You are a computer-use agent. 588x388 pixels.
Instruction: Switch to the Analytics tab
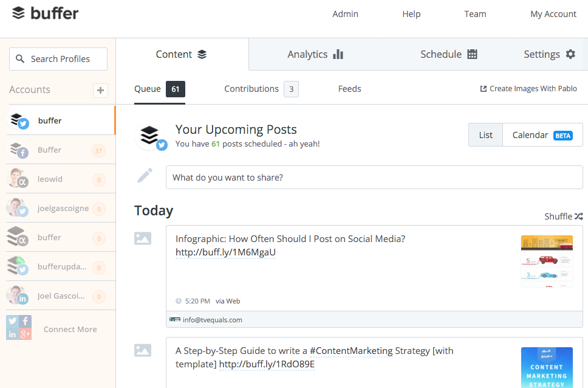tap(315, 55)
